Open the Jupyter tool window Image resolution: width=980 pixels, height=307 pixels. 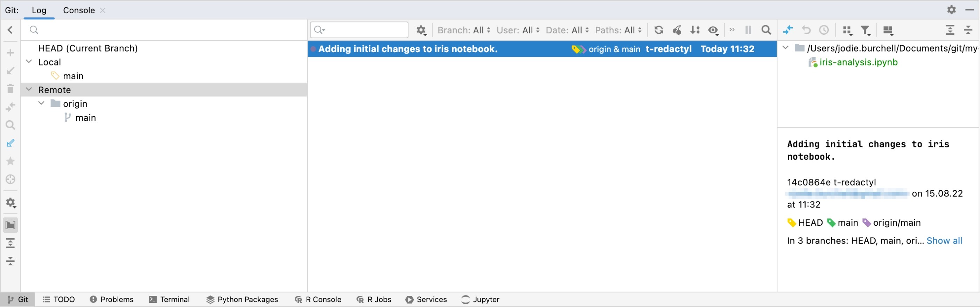[480, 299]
